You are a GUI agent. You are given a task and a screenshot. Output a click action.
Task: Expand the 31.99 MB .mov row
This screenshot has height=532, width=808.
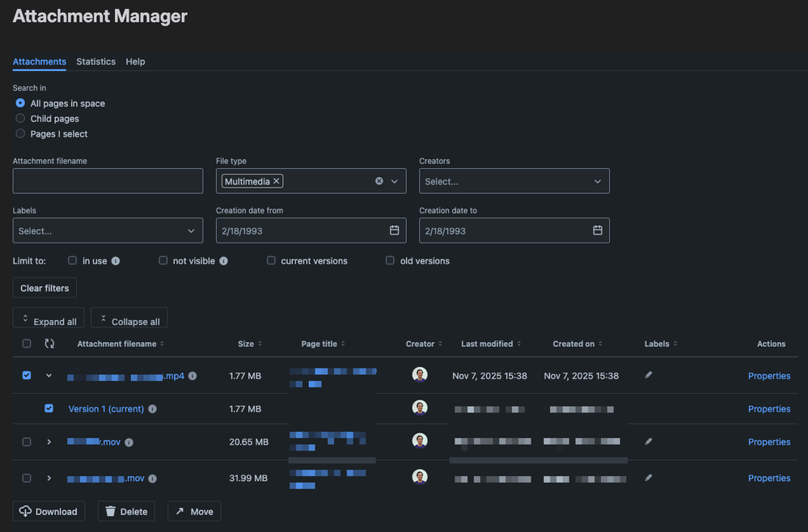49,478
